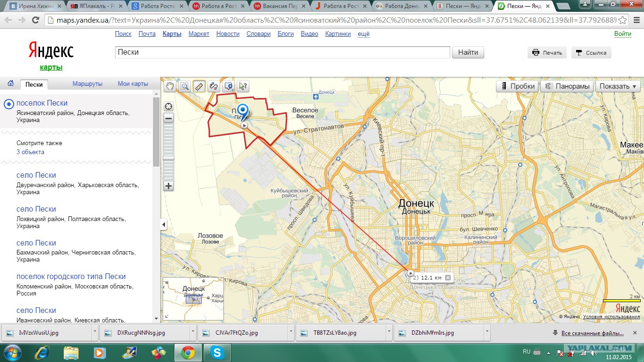Select the hand pan tool
644x362 pixels.
point(170,86)
